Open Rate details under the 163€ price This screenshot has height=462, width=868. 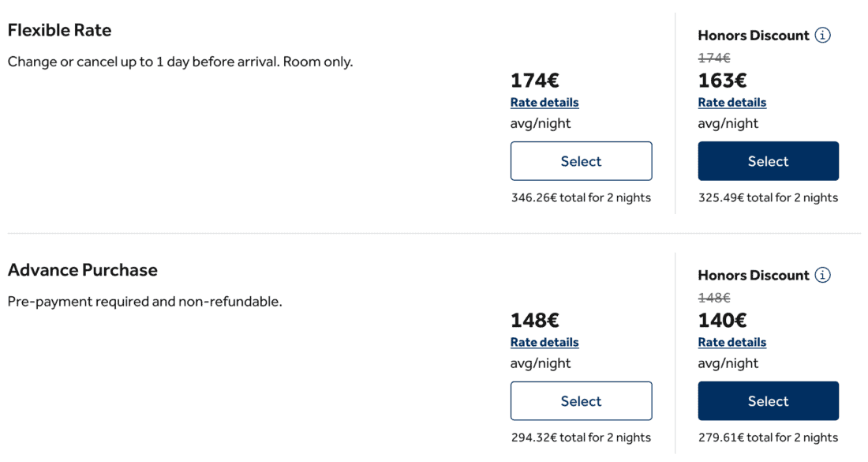pyautogui.click(x=731, y=103)
